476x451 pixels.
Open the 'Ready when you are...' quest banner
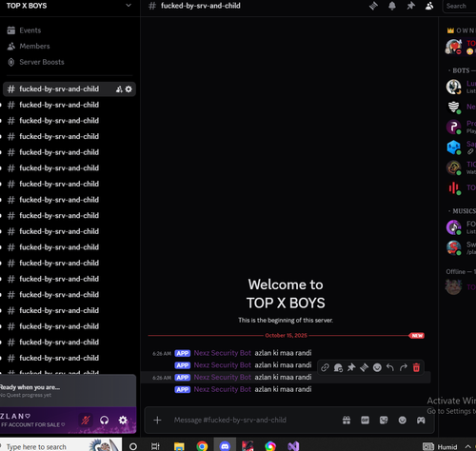(x=68, y=391)
